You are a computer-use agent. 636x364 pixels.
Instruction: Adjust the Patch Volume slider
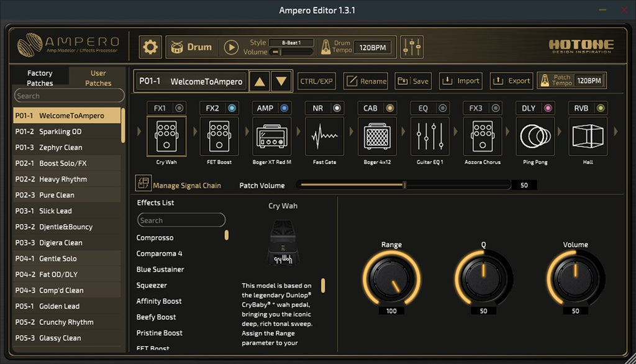404,185
